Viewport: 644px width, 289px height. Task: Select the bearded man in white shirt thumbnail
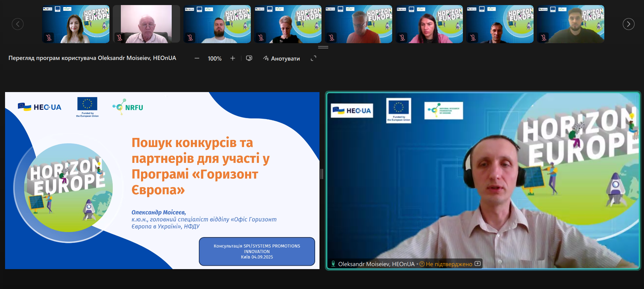217,24
